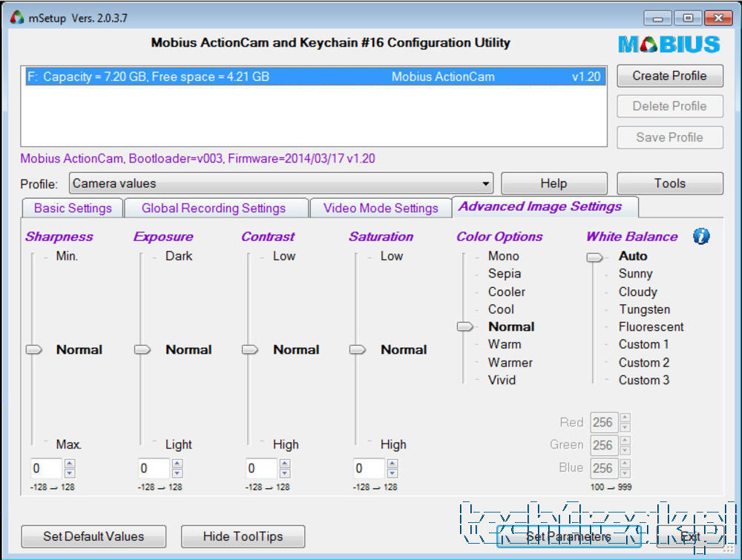The width and height of the screenshot is (742, 560).
Task: Increase Sharpness value with up arrow
Action: pos(70,464)
